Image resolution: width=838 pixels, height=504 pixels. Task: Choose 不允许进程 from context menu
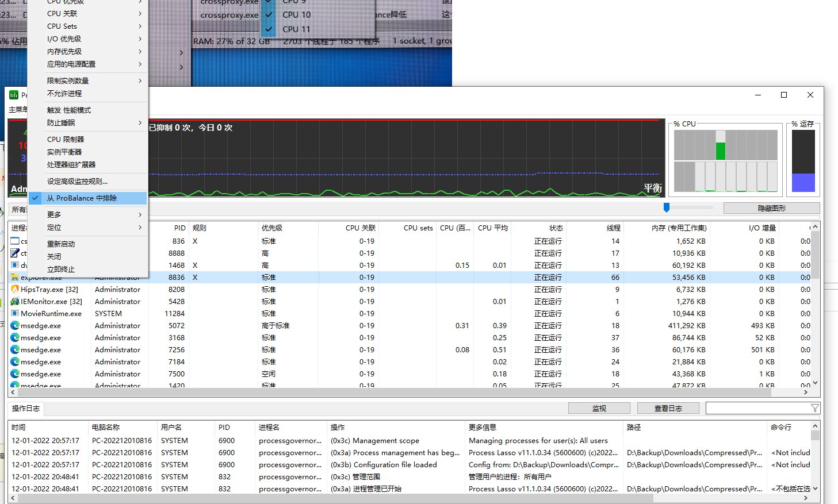pyautogui.click(x=88, y=93)
